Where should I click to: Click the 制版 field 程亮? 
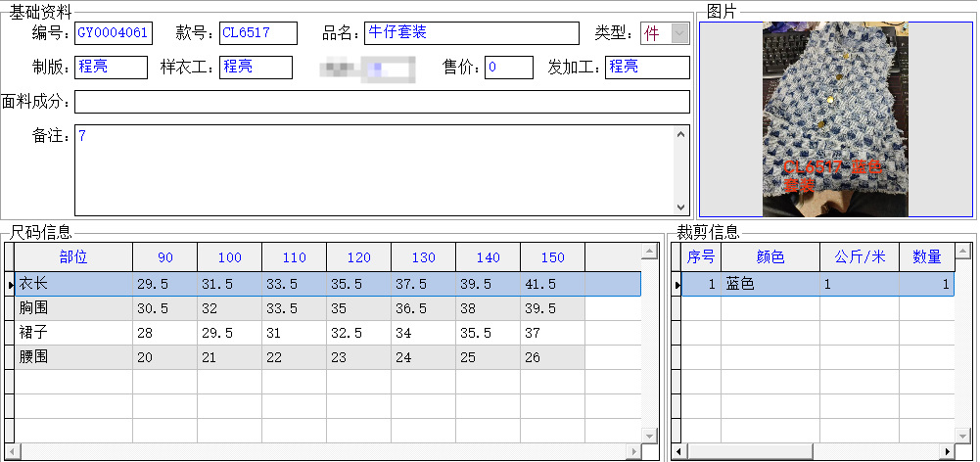coord(111,68)
